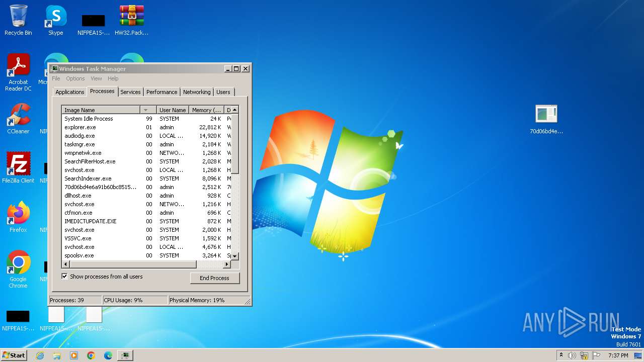The width and height of the screenshot is (644, 362).
Task: Launch the Firefox desktop shortcut
Action: [18, 217]
